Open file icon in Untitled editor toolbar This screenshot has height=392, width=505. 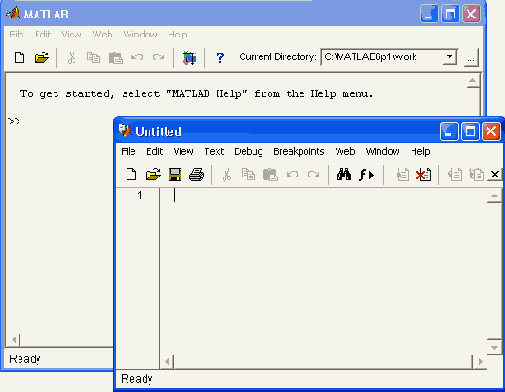point(153,174)
